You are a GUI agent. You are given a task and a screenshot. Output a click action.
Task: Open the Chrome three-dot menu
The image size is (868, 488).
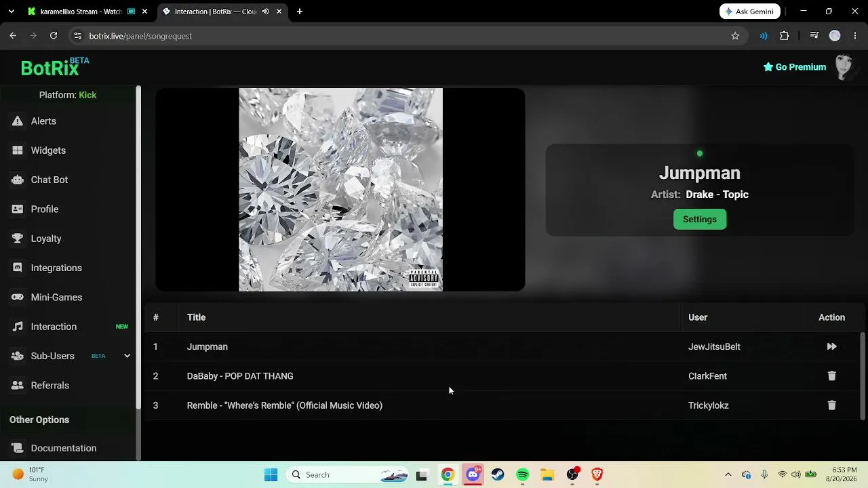[855, 36]
